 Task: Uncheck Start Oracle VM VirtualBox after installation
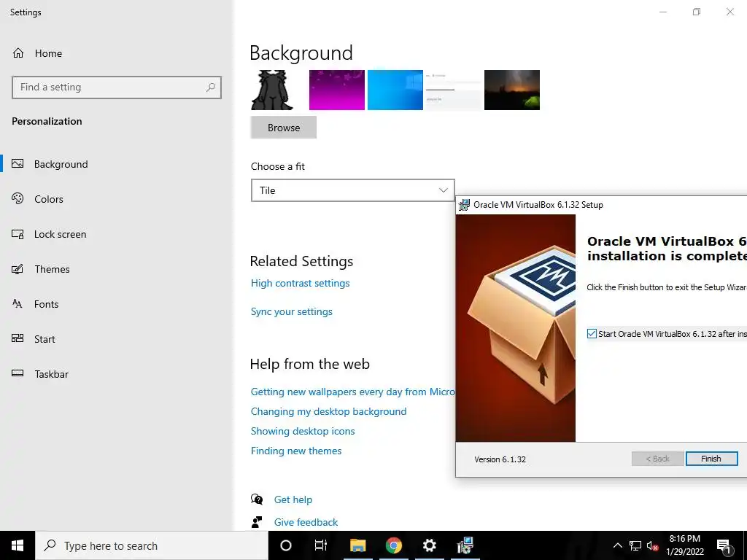592,334
